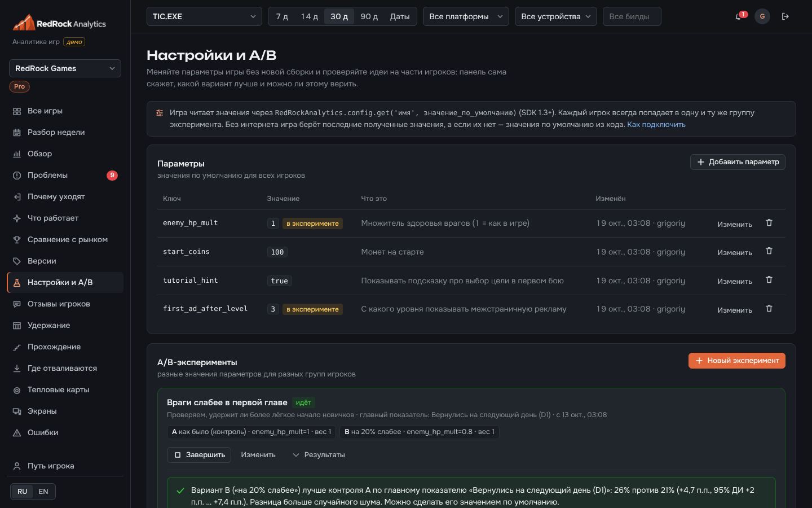The height and width of the screenshot is (508, 812).
Task: Click the Прохождение steps icon
Action: [x=17, y=347]
